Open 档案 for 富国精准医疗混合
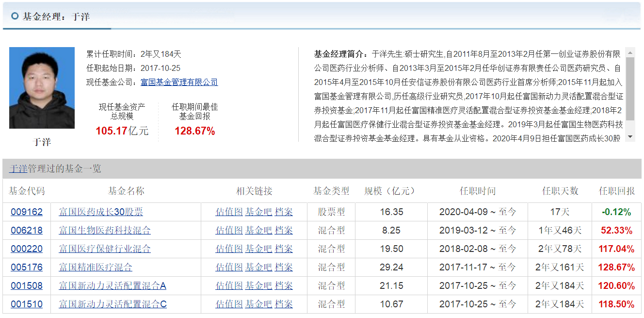Screen dimensions: 644x318 pyautogui.click(x=284, y=268)
